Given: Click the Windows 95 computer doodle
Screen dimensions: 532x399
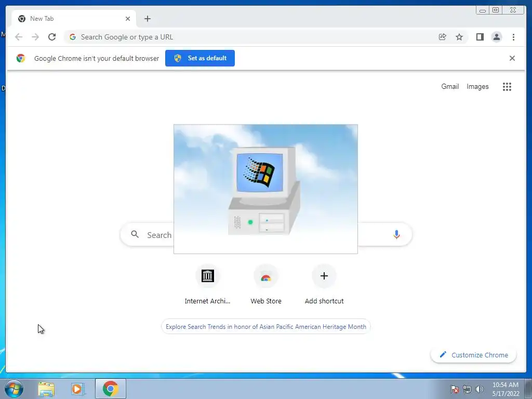Looking at the screenshot, I should pyautogui.click(x=265, y=189).
